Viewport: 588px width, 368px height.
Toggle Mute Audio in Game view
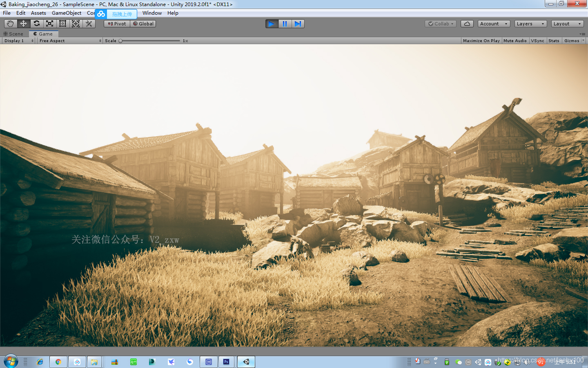coord(515,41)
